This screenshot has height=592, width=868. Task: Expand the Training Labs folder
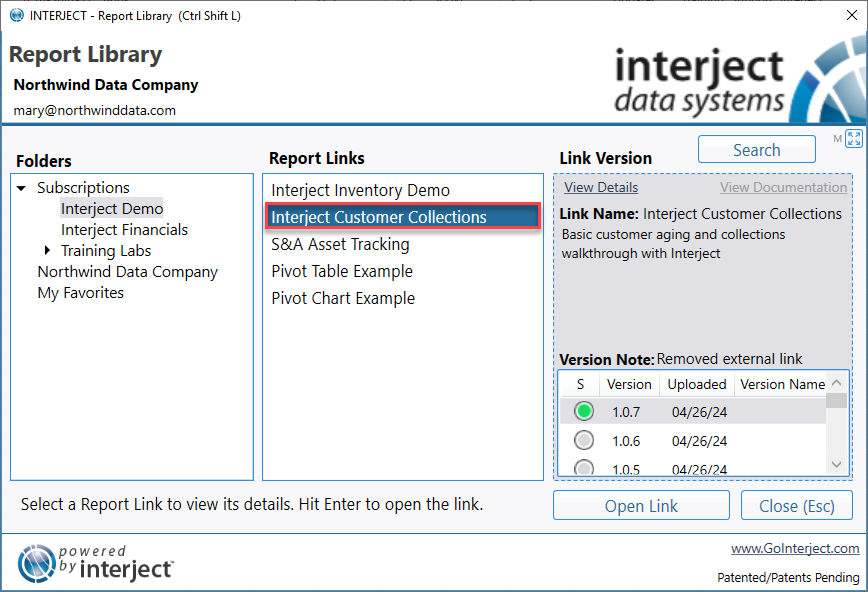(x=48, y=250)
